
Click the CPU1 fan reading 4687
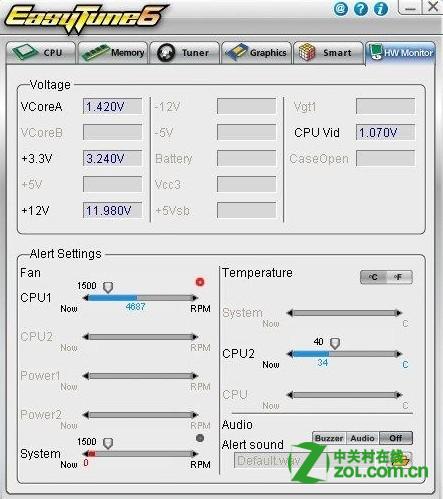[135, 307]
